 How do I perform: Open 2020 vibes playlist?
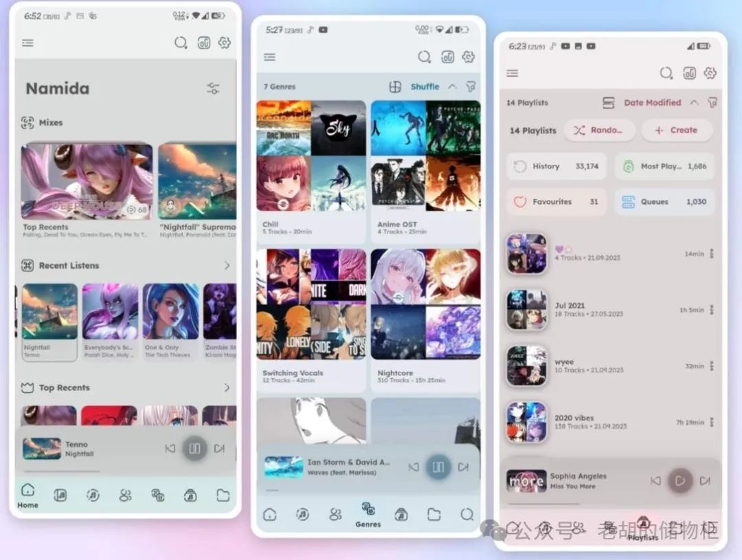click(x=611, y=422)
